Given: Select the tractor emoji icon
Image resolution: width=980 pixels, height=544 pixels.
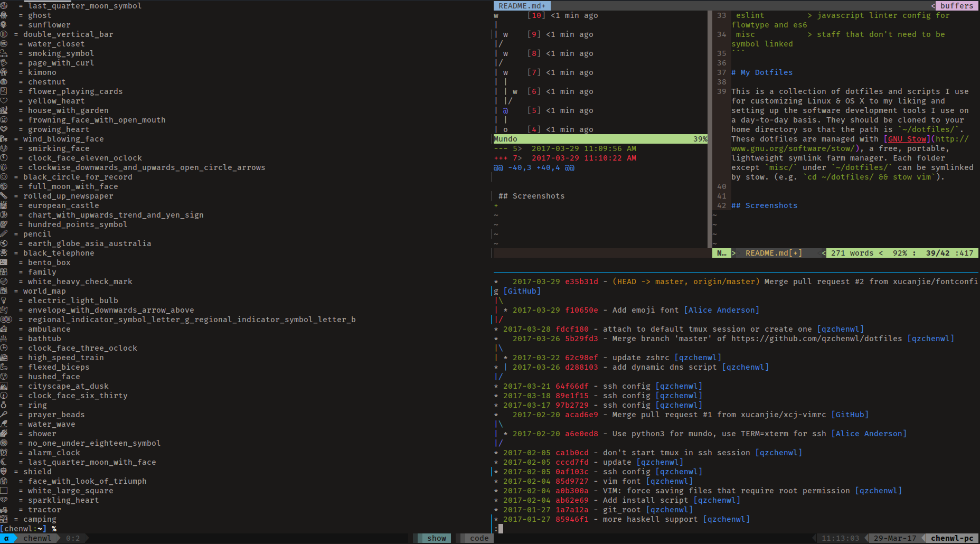Looking at the screenshot, I should click(4, 510).
